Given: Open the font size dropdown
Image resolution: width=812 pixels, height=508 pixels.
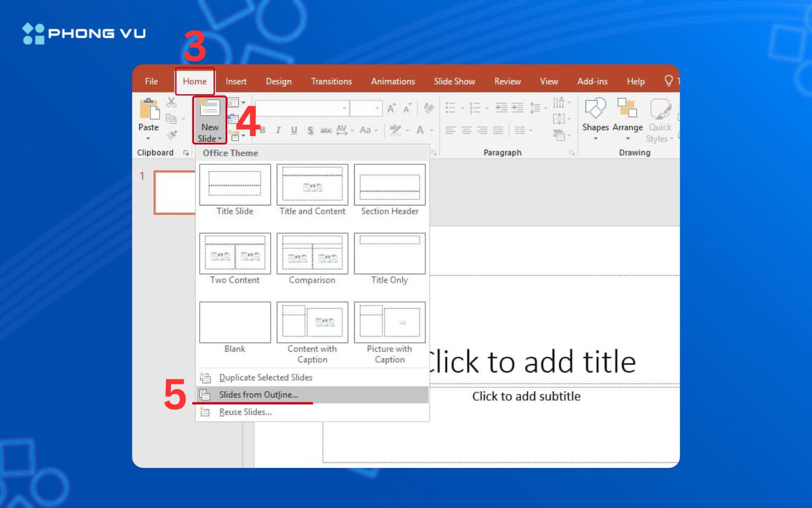Looking at the screenshot, I should click(x=377, y=108).
